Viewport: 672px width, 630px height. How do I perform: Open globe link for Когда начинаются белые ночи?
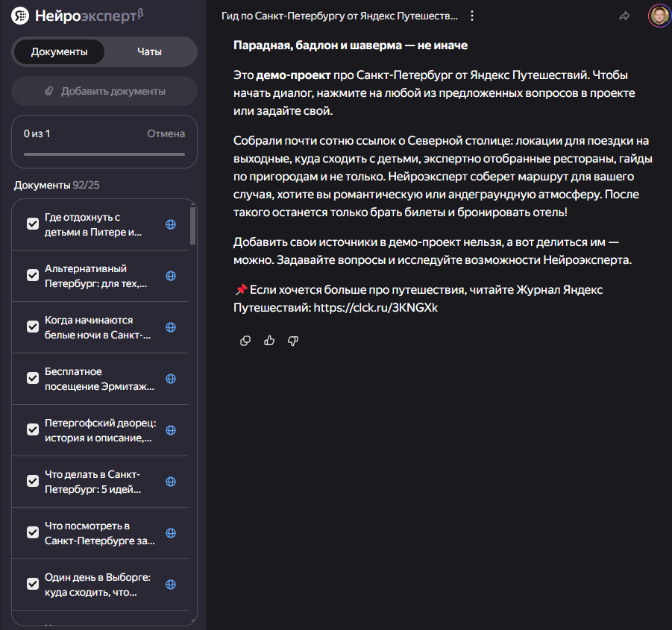point(171,327)
